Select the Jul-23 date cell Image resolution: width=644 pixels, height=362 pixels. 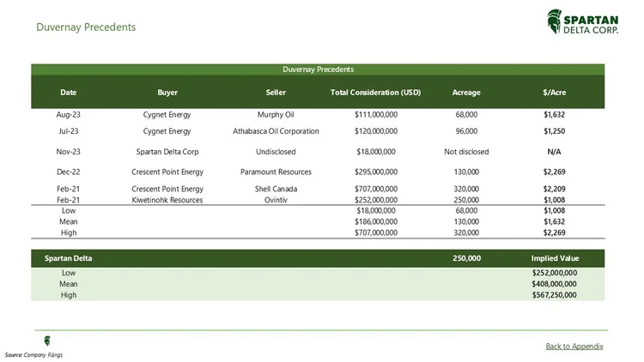click(x=68, y=131)
